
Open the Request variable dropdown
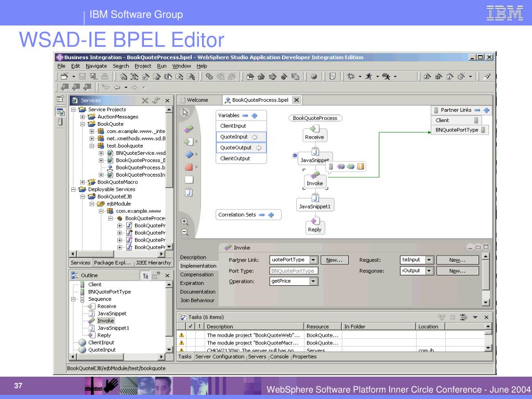point(429,260)
